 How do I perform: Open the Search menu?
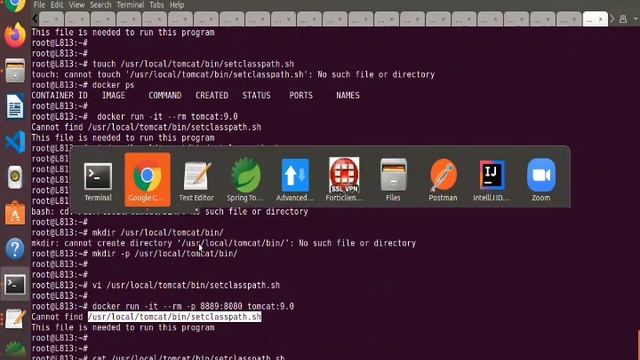100,5
